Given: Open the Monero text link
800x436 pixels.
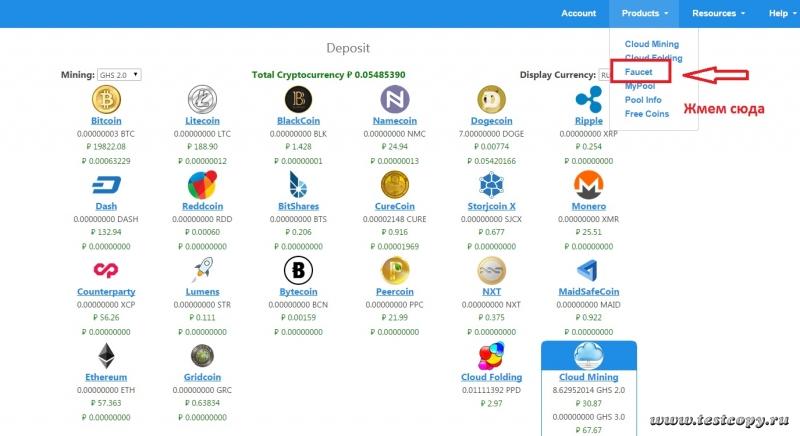Looking at the screenshot, I should point(588,206).
